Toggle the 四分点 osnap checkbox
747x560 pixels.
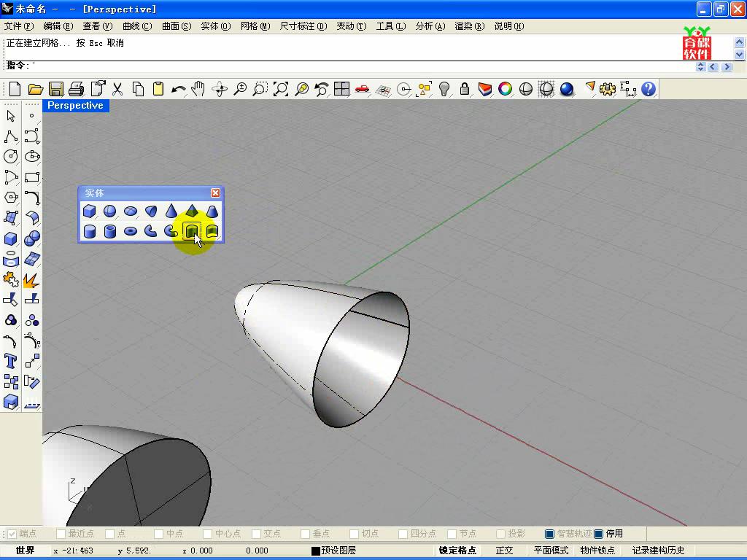(403, 534)
